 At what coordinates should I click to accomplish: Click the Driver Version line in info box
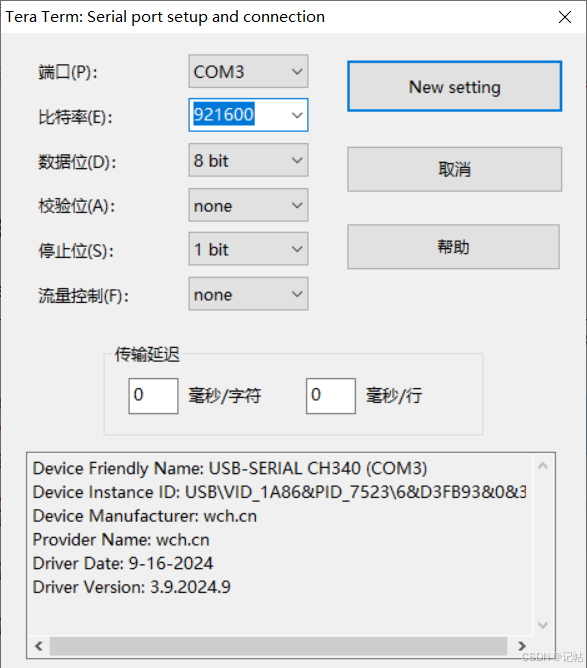(132, 587)
